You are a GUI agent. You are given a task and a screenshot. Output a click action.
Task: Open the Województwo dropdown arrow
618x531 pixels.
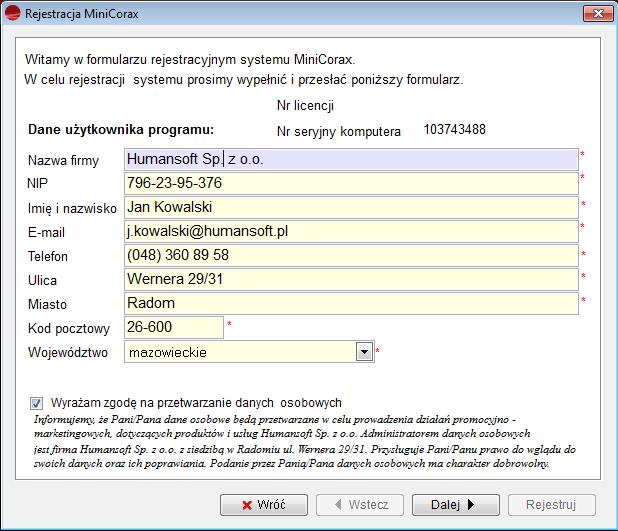coord(364,352)
